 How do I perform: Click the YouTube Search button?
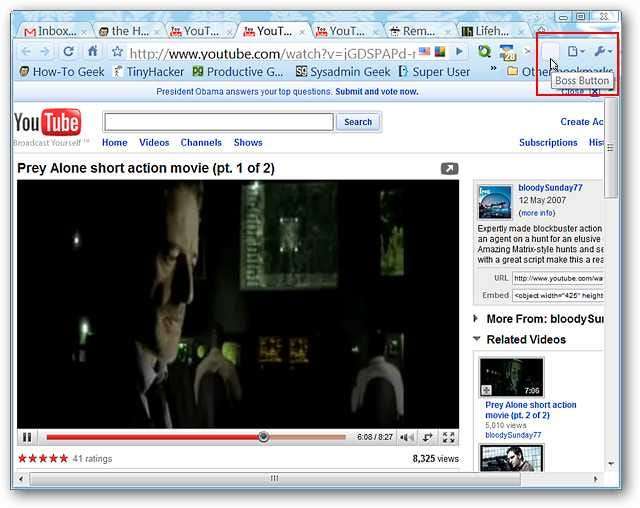pyautogui.click(x=358, y=122)
